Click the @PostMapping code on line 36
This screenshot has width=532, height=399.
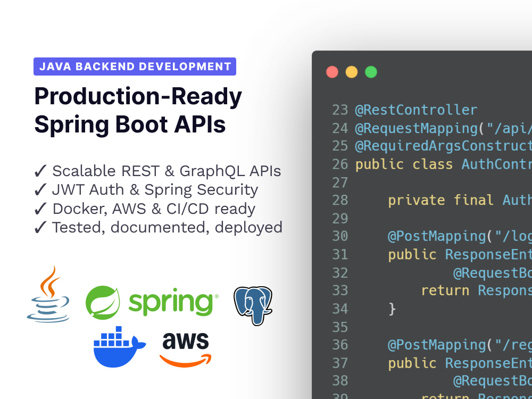click(x=460, y=345)
